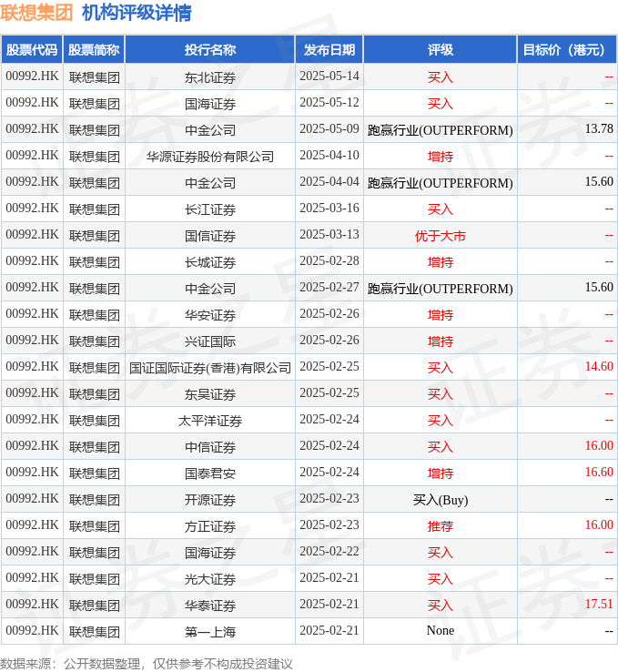Select the 兴证国际 cell
The height and width of the screenshot is (672, 618).
tap(210, 341)
